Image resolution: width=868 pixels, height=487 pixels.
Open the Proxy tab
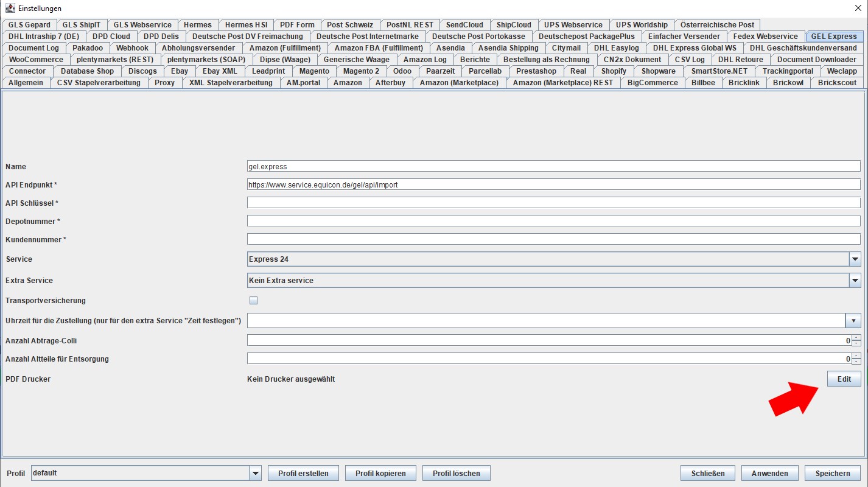[x=165, y=83]
